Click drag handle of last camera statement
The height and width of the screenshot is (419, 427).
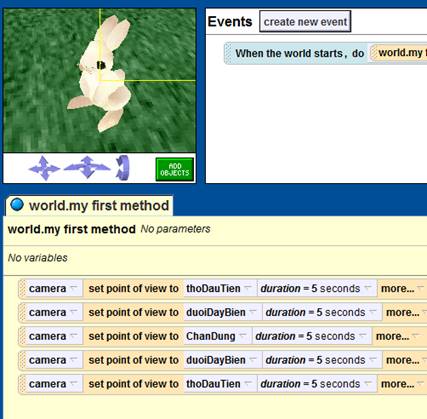22,384
